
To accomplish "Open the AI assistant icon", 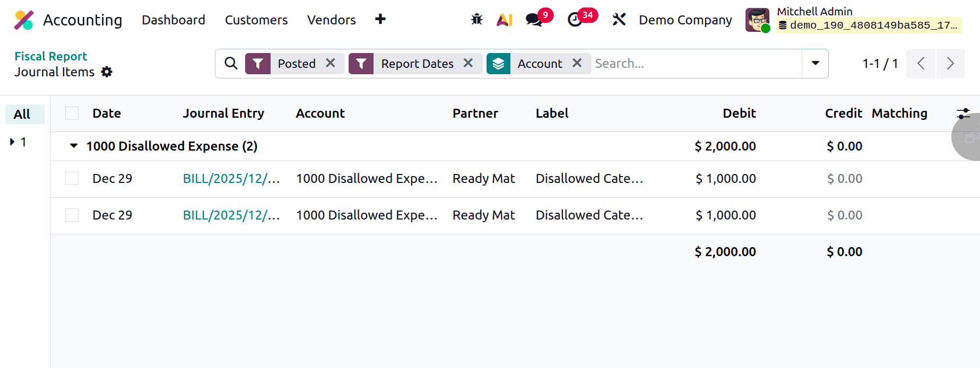I will (x=504, y=20).
